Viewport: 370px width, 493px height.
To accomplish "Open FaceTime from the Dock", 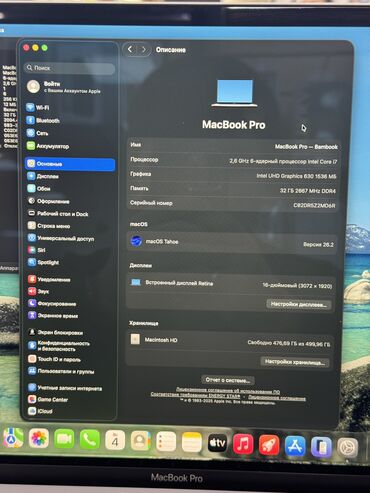I will 64,439.
